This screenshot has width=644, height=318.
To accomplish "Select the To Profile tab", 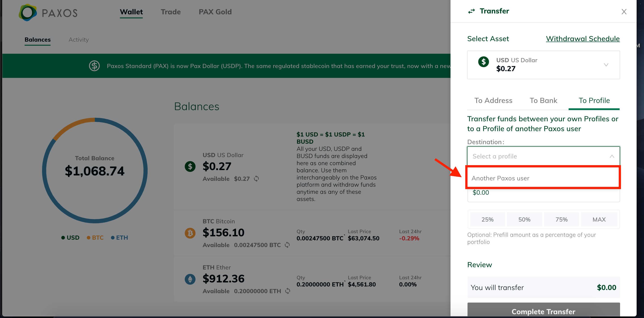I will tap(594, 100).
